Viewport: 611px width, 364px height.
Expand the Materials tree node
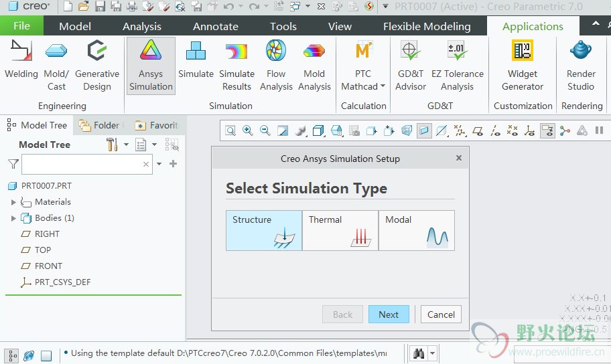(x=13, y=202)
